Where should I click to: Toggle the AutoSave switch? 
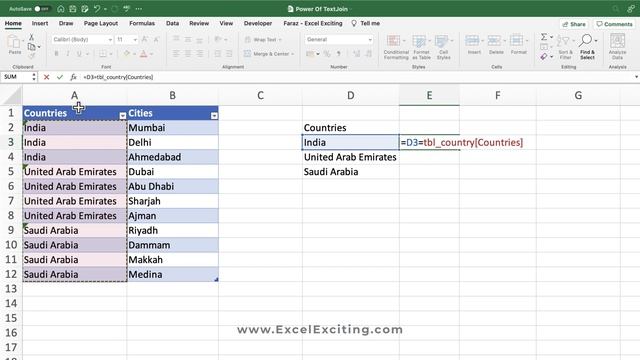(42, 9)
